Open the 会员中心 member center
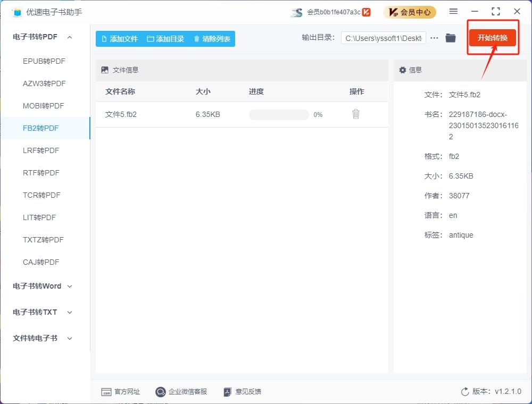 pos(410,12)
